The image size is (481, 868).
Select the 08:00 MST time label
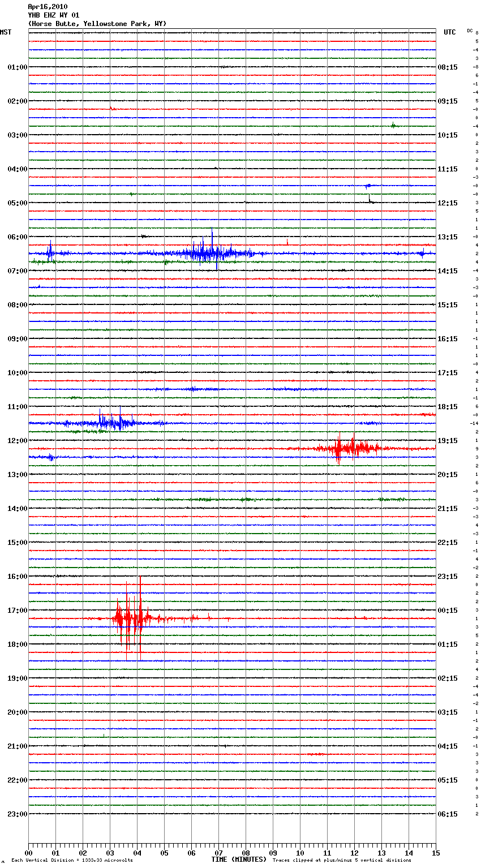coord(18,305)
